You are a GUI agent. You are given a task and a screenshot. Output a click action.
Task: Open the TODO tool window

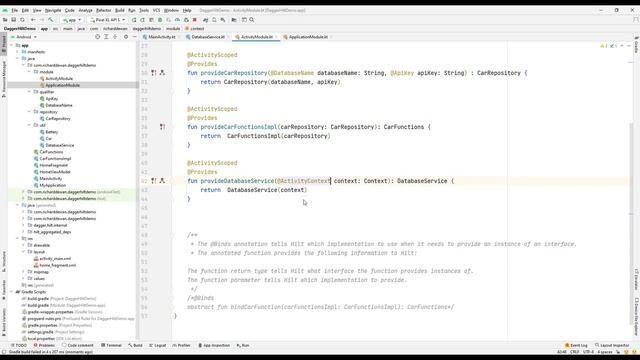(x=19, y=345)
